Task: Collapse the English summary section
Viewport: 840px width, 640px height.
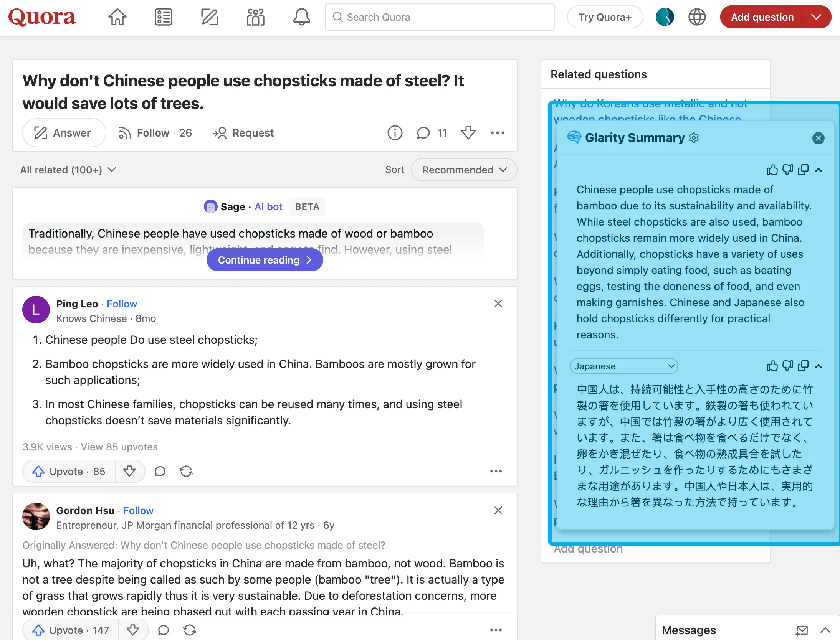Action: [x=819, y=170]
